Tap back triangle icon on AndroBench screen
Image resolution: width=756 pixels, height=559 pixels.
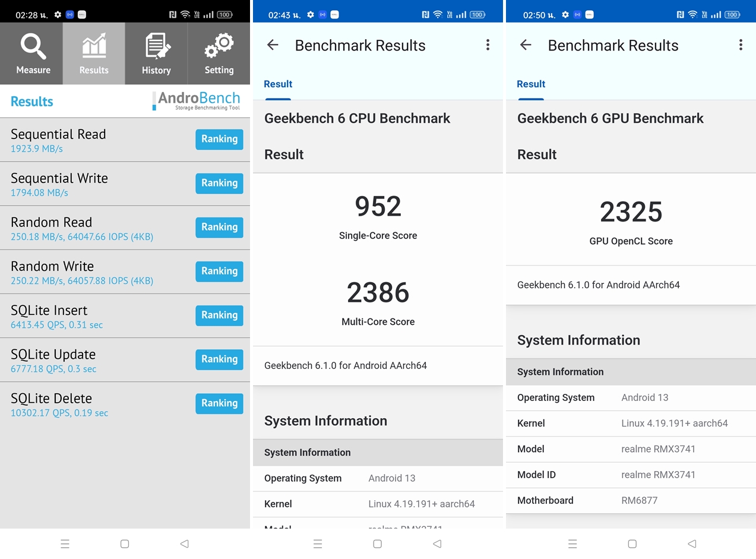pos(184,544)
